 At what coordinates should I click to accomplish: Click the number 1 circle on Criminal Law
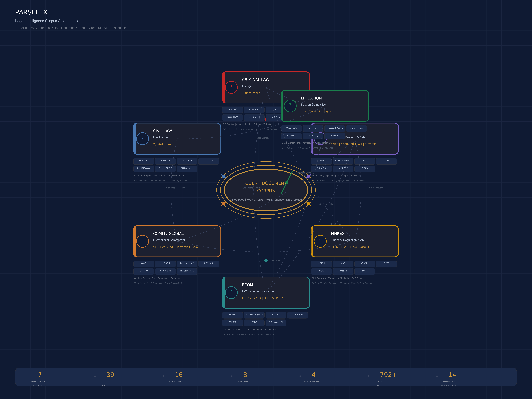(231, 87)
